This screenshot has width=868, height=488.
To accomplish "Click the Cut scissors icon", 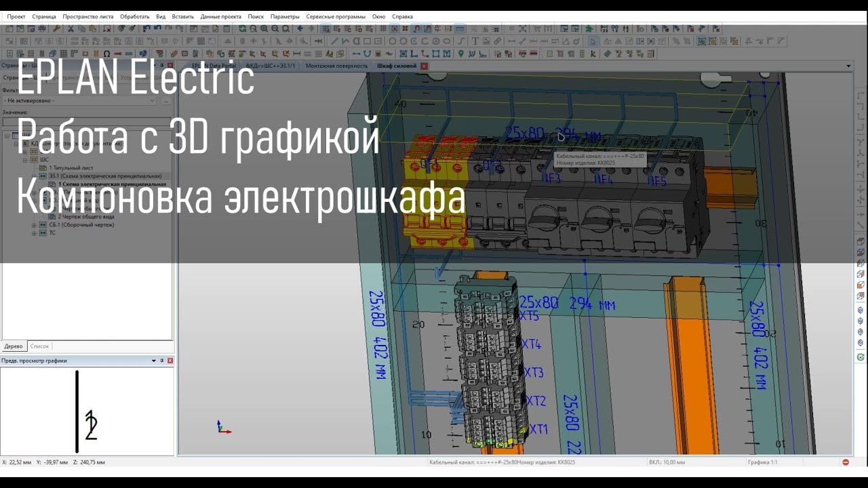I will [71, 28].
